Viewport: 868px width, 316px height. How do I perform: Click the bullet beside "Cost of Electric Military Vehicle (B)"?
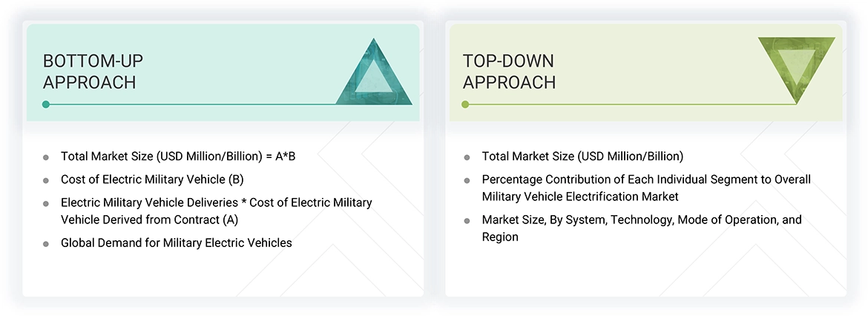tap(46, 180)
